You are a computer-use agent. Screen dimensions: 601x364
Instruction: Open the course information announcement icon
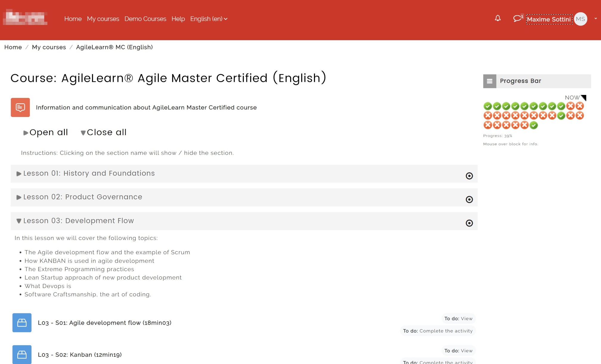click(x=20, y=107)
